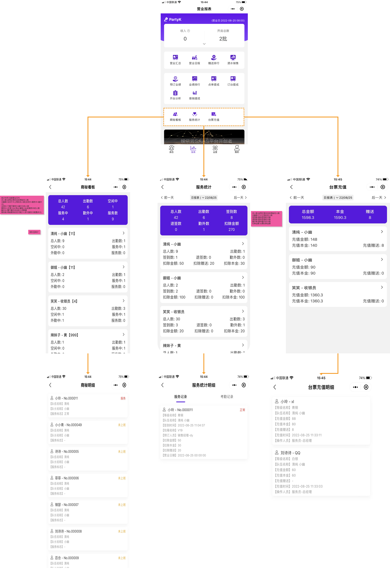The height and width of the screenshot is (588, 390).
Task: Go back from 商秘看板 page
Action: [x=50, y=187]
